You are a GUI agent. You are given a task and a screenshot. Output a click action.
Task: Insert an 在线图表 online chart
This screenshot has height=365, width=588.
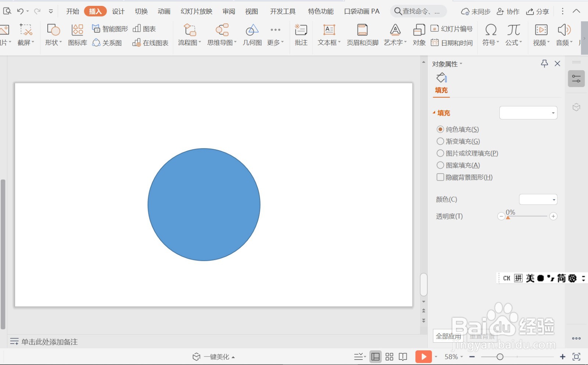(x=150, y=43)
